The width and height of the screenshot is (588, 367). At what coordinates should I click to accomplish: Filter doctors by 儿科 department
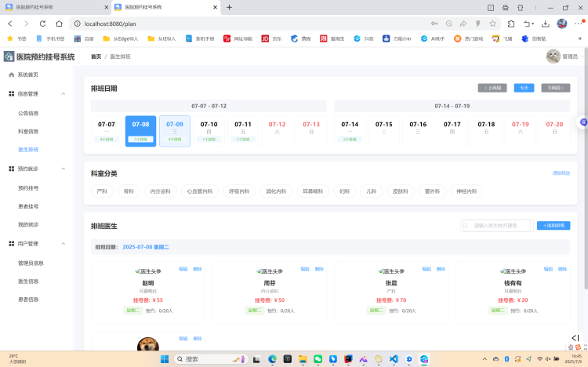tap(371, 191)
